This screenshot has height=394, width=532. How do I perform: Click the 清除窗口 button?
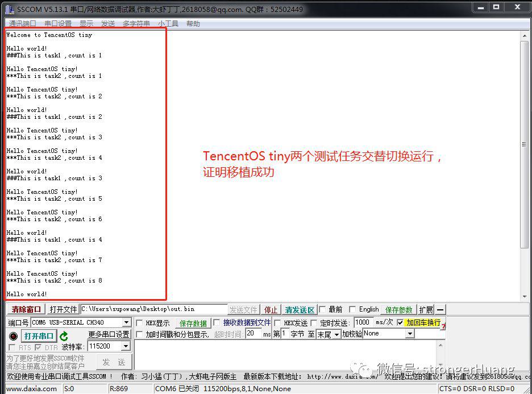(x=26, y=309)
